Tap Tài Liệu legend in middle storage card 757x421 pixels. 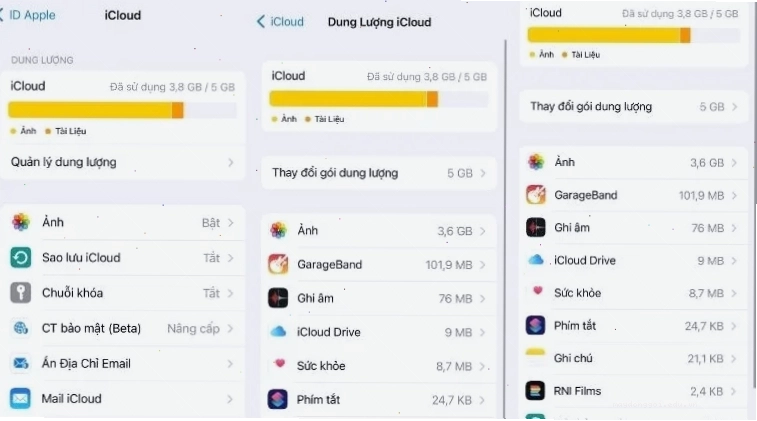pos(325,119)
